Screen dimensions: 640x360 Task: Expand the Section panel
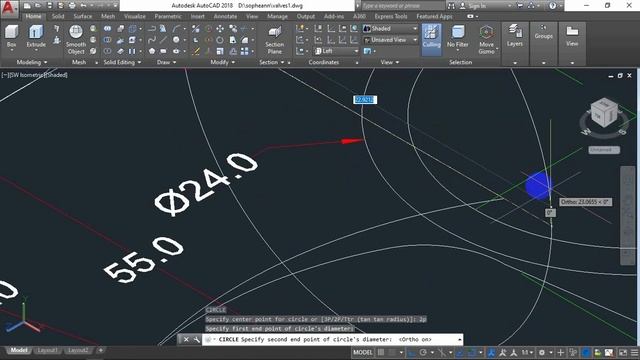[271, 62]
